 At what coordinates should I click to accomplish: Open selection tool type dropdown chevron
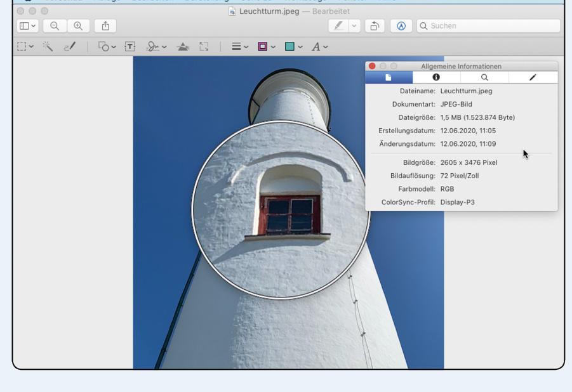pos(31,46)
